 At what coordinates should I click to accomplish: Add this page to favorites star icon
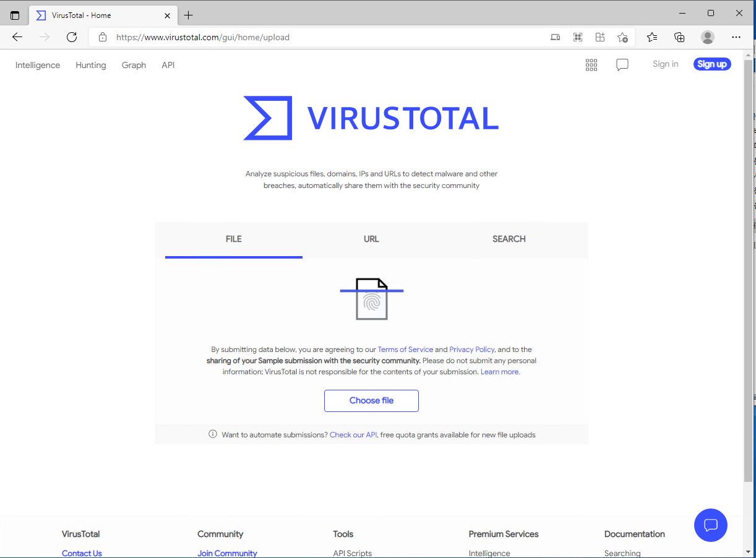pos(623,37)
